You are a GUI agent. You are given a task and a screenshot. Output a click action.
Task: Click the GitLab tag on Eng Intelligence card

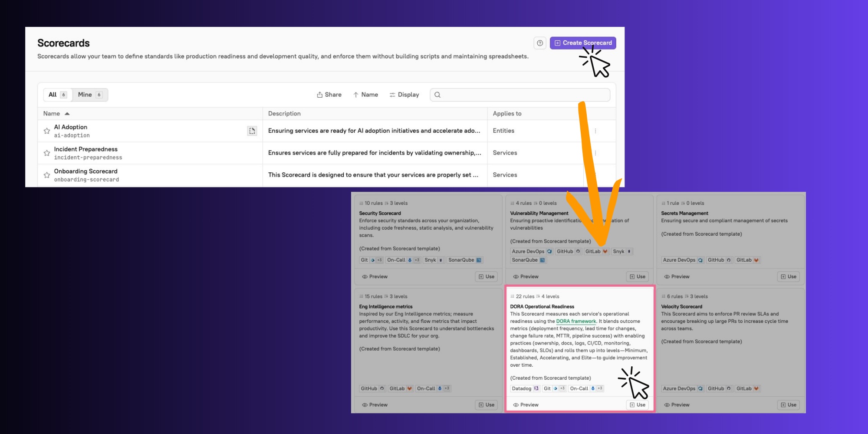coord(401,389)
